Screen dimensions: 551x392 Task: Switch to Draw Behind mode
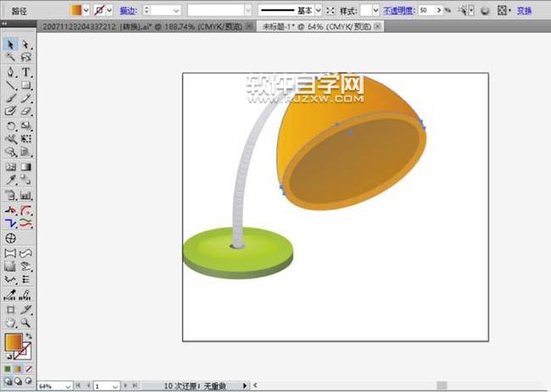18,381
